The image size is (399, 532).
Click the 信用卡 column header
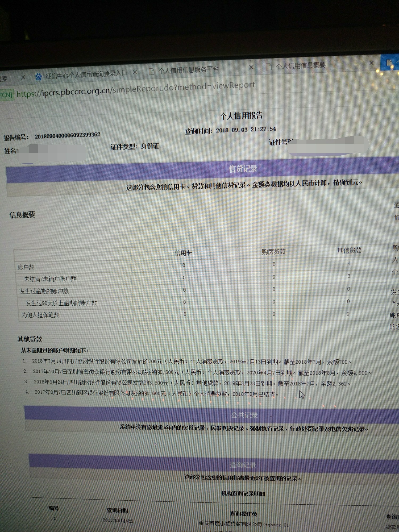[183, 253]
